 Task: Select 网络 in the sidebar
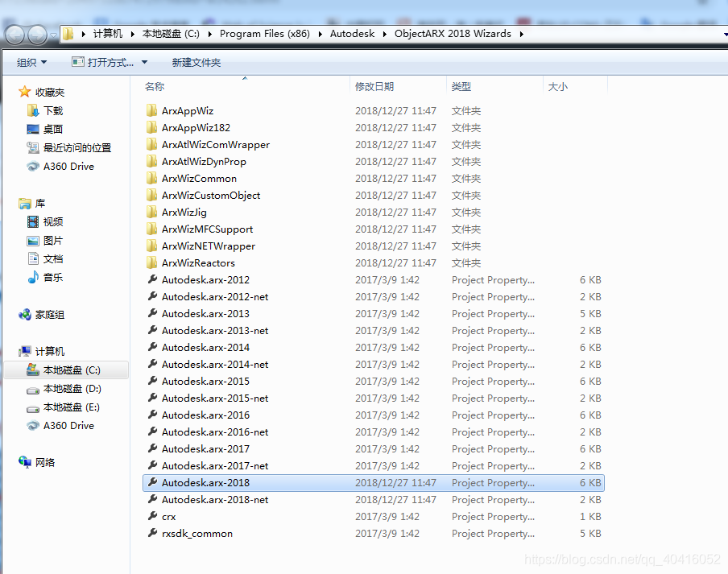point(45,462)
